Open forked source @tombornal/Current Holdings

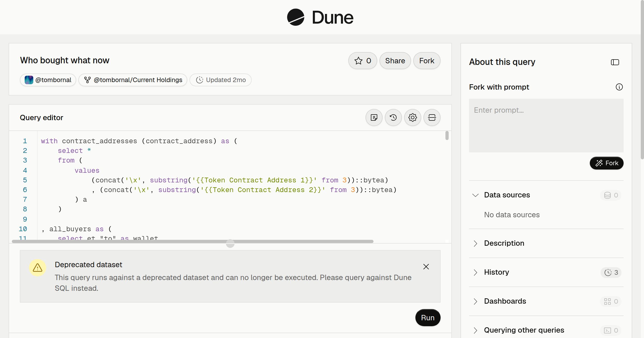coord(133,80)
